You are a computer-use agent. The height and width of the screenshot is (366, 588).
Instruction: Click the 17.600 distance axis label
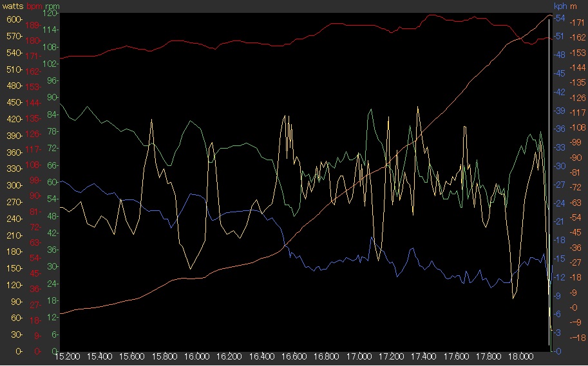(x=456, y=356)
